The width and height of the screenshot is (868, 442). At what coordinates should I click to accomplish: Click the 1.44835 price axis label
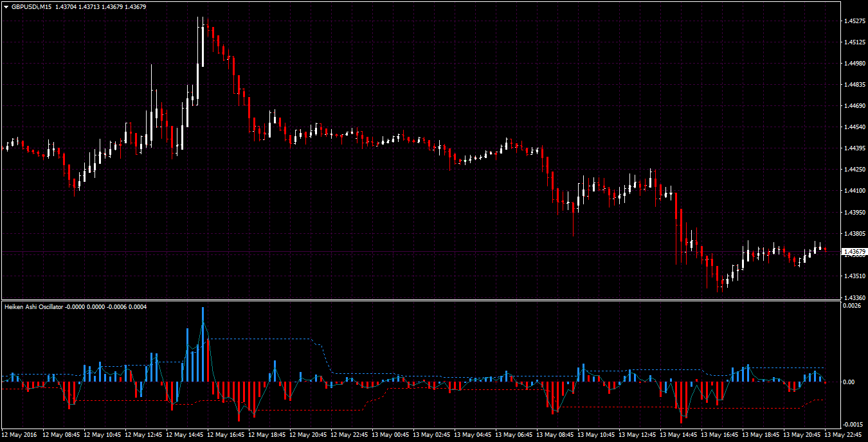pyautogui.click(x=854, y=85)
